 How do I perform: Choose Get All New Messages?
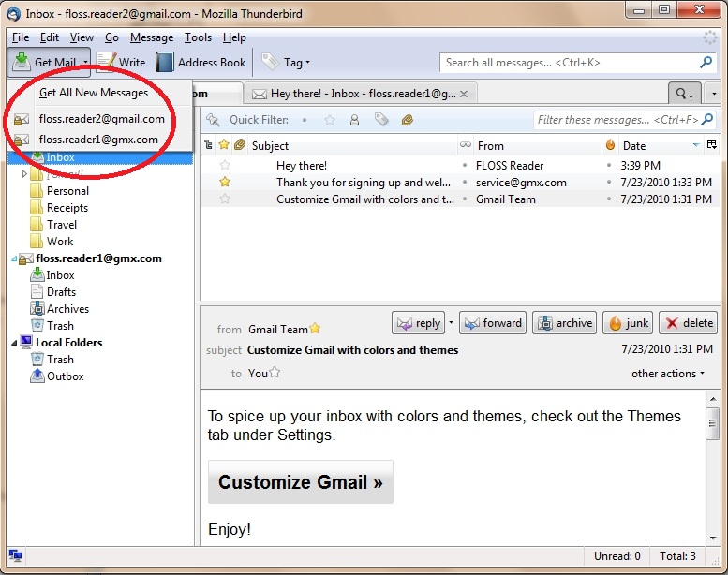pos(94,93)
